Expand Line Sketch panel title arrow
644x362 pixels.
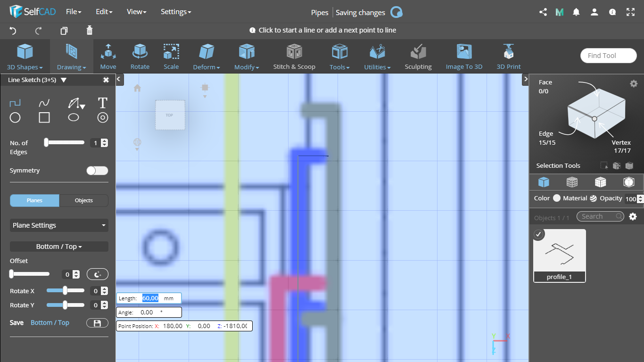(64, 80)
